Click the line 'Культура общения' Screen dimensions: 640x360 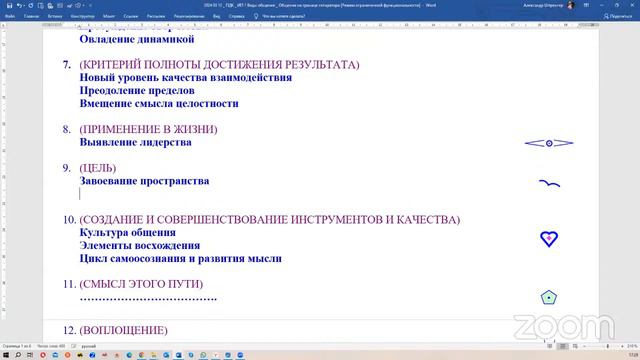point(127,233)
